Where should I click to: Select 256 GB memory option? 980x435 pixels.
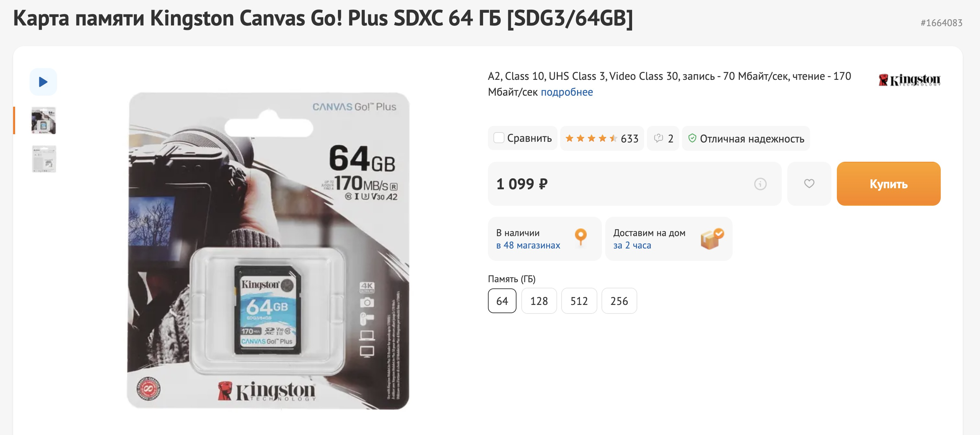[619, 301]
